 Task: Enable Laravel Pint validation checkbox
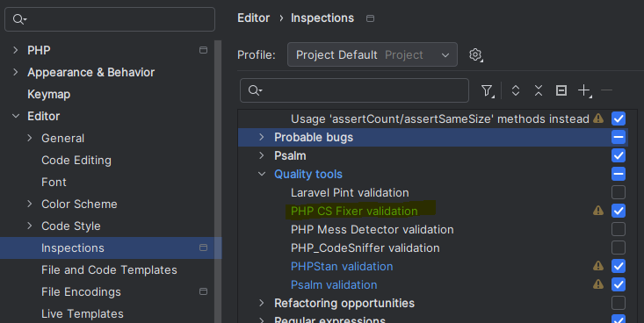pos(619,192)
